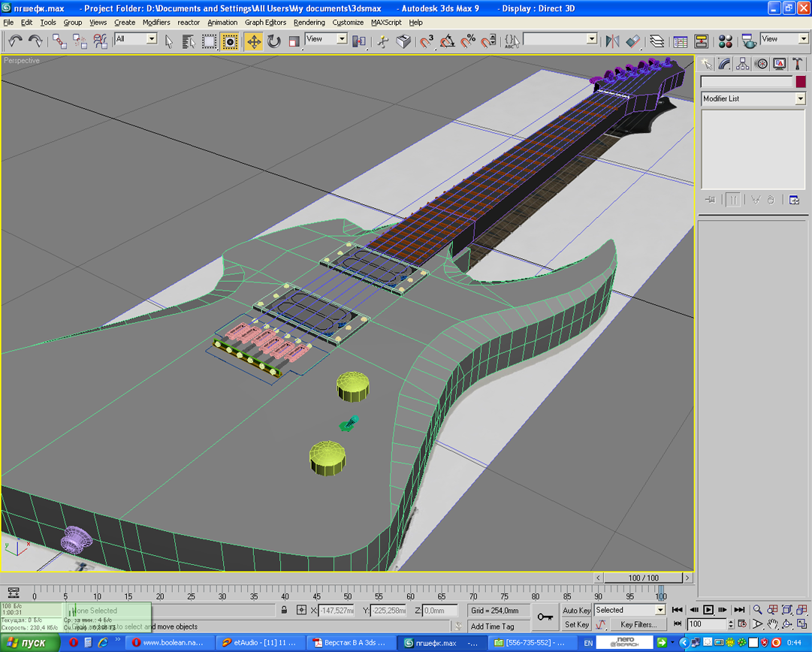This screenshot has width=812, height=652.
Task: Activate the Select and Rotate tool
Action: [274, 41]
